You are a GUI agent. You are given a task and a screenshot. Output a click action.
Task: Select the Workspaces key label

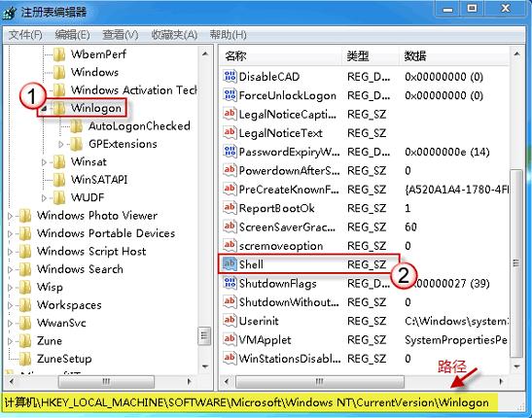coord(69,305)
